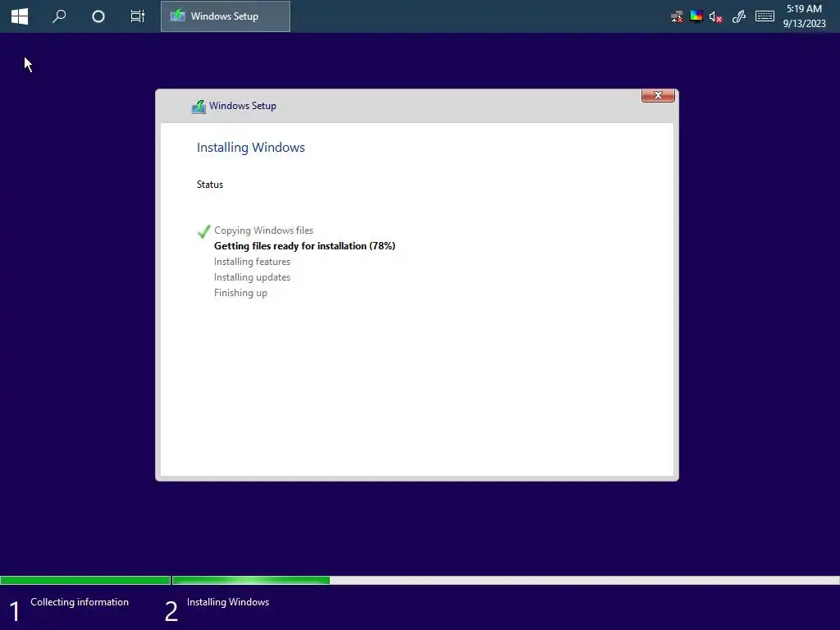Viewport: 840px width, 630px height.
Task: Open the muted volume tray icon
Action: [x=715, y=16]
